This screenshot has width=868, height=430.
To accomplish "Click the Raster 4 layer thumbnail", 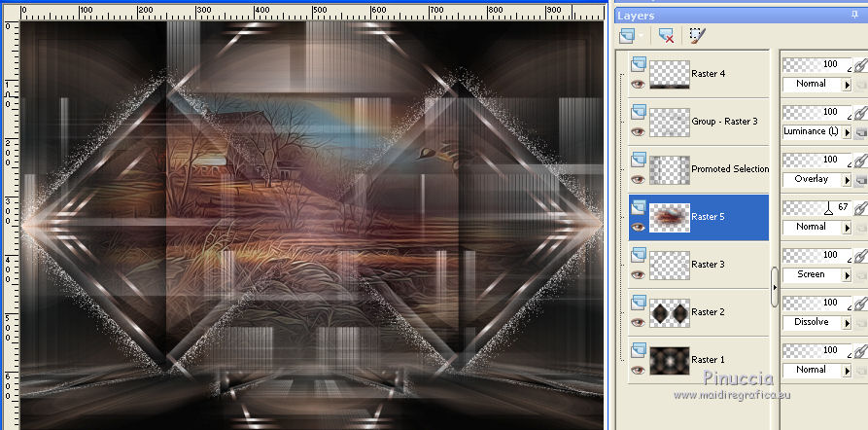I will click(670, 75).
